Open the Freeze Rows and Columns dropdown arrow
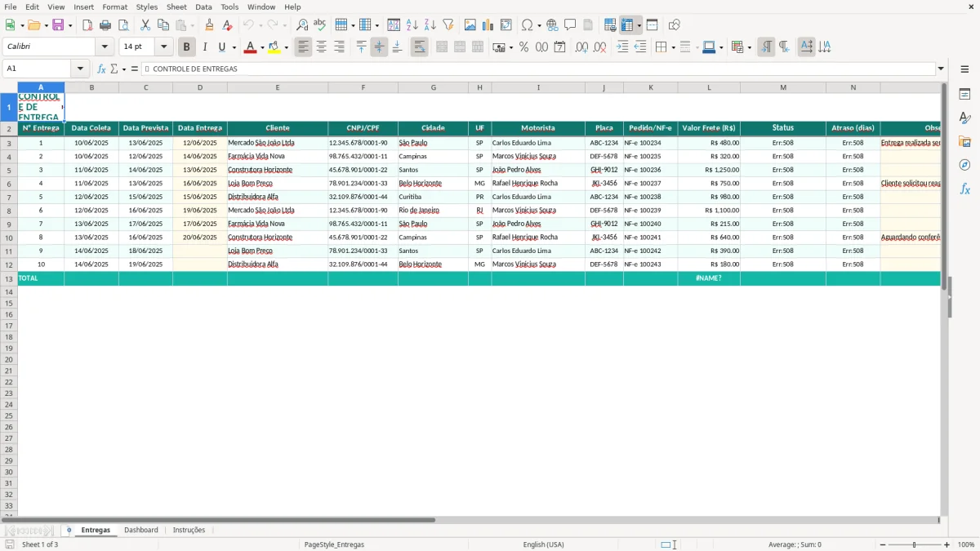This screenshot has width=980, height=551. pos(639,25)
